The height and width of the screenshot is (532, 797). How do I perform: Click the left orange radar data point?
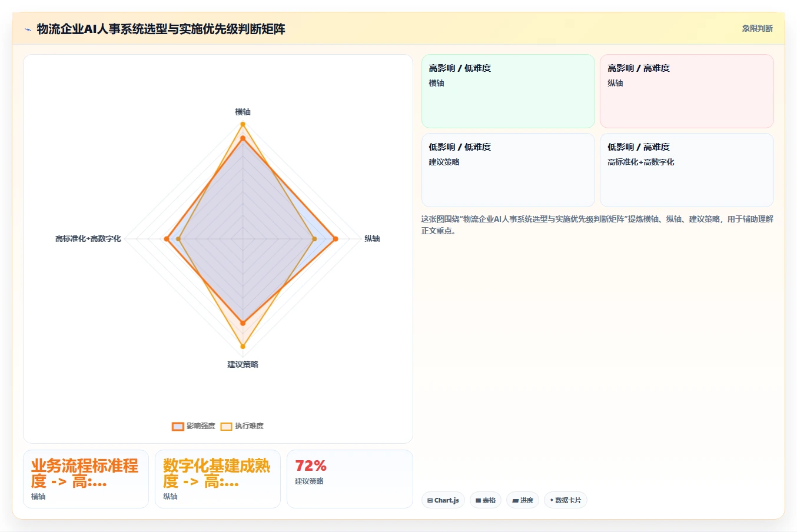point(167,239)
